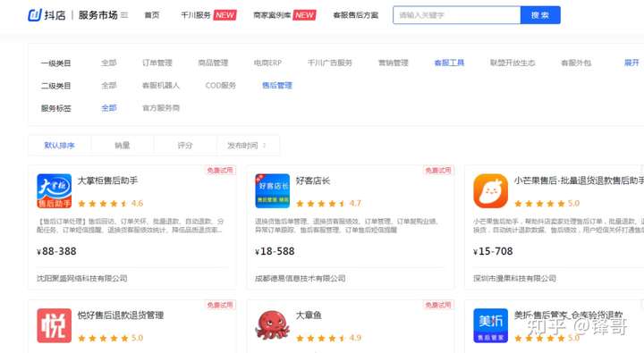Open 好客店长 title link

point(313,181)
